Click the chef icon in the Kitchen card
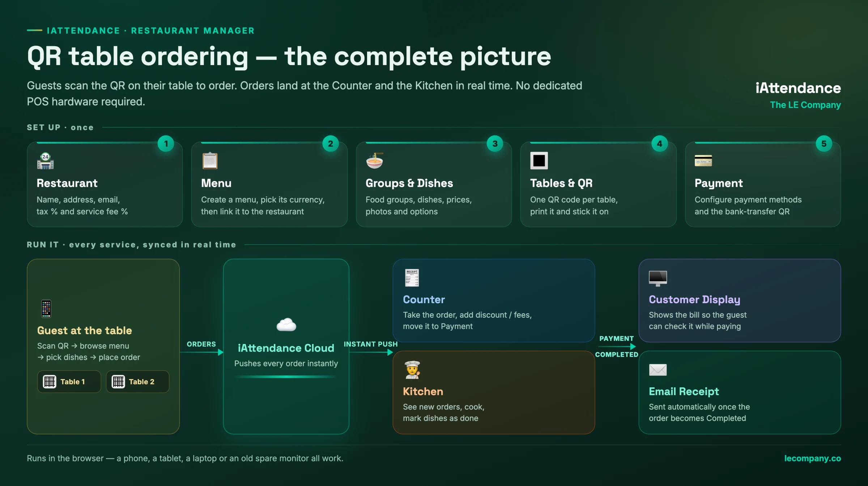This screenshot has height=486, width=868. point(412,370)
